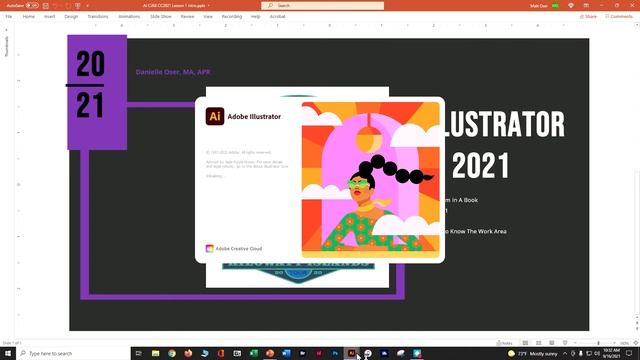Click the Share button
This screenshot has width=640, height=360.
(588, 17)
